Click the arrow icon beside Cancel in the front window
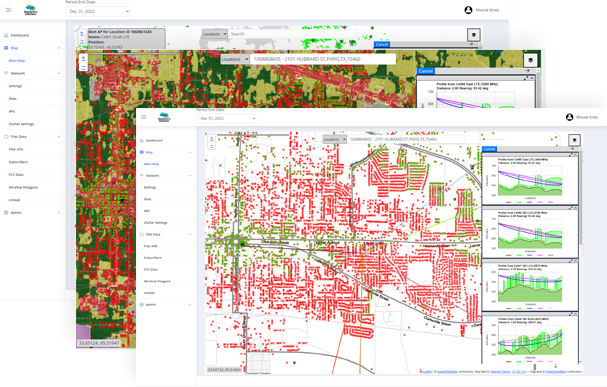This screenshot has width=607, height=387. 572,149
